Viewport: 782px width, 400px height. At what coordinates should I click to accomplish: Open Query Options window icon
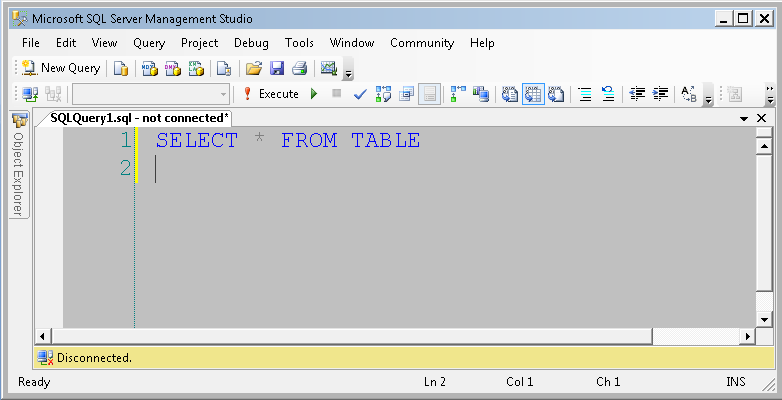(406, 94)
